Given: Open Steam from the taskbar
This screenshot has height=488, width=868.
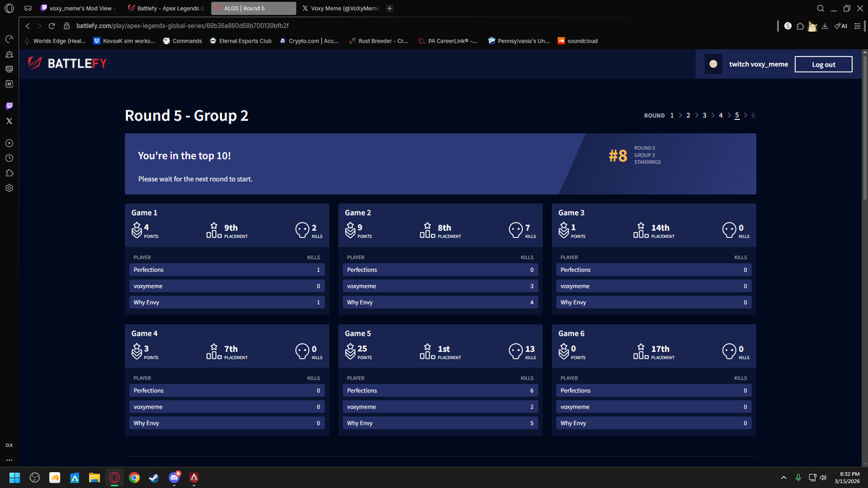Looking at the screenshot, I should (x=153, y=478).
